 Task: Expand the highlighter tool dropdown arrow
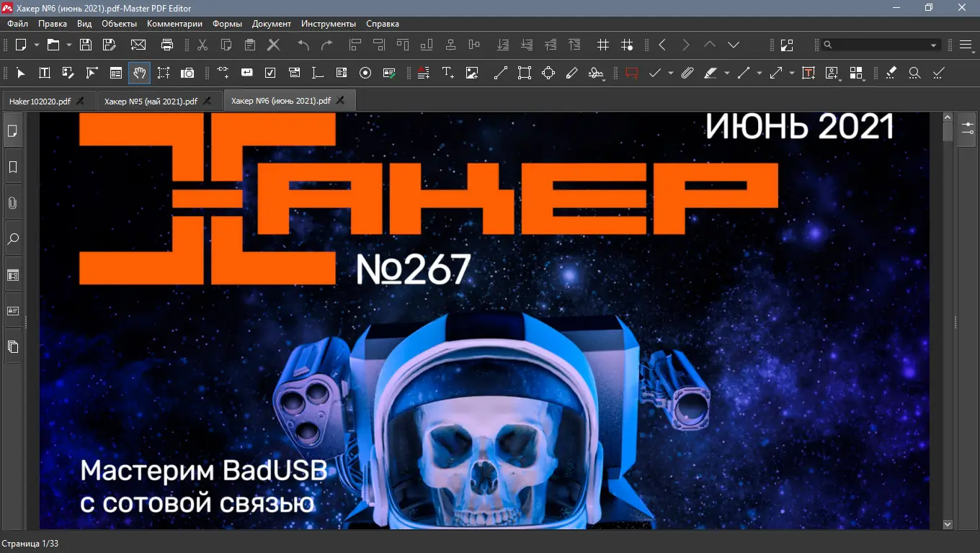point(726,73)
